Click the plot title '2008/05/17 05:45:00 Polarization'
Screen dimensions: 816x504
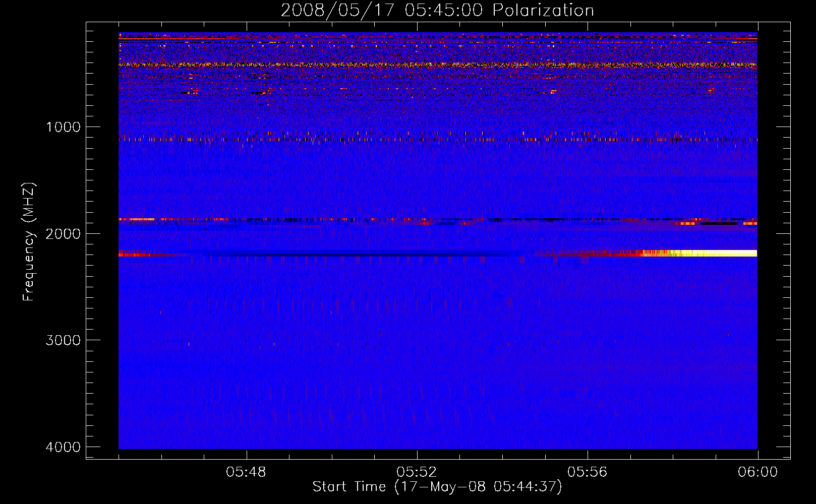[437, 11]
